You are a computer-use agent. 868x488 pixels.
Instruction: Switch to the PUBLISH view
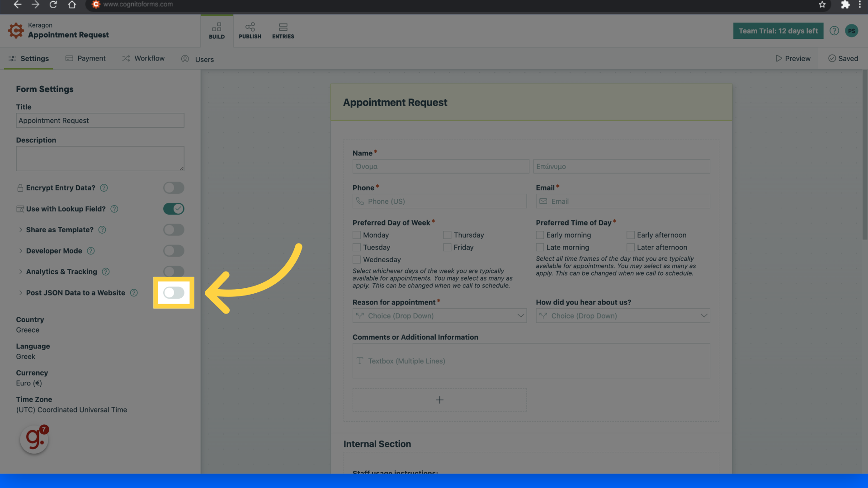point(250,30)
